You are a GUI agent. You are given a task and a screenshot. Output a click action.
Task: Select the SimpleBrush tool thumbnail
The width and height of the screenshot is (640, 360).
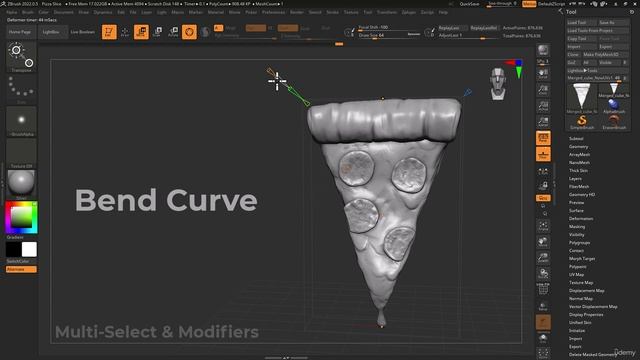[582, 122]
